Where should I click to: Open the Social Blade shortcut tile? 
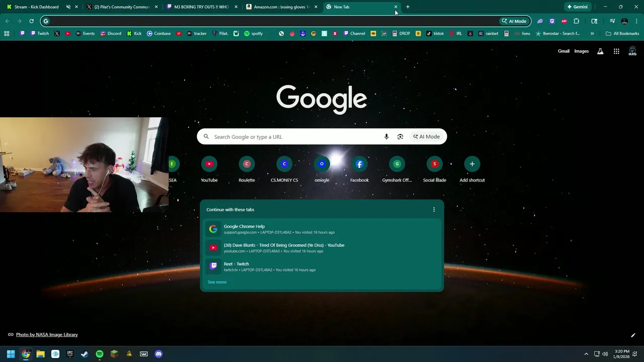coord(435,169)
